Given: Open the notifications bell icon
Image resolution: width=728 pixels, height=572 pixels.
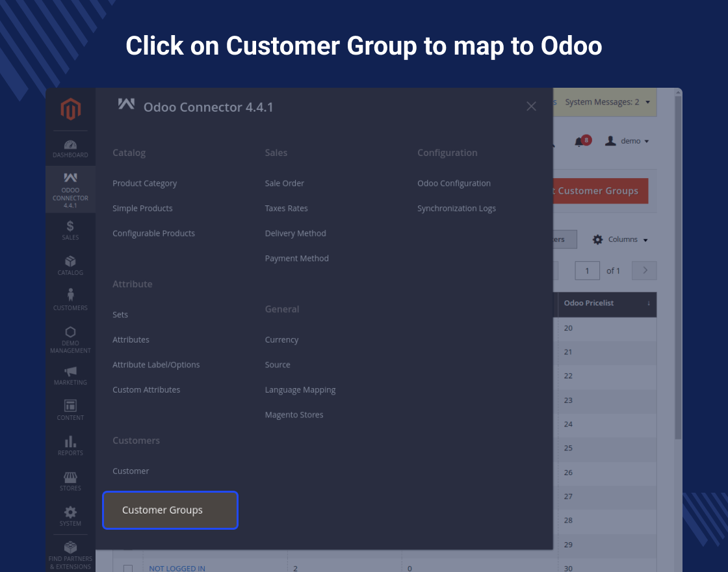Looking at the screenshot, I should coord(579,141).
